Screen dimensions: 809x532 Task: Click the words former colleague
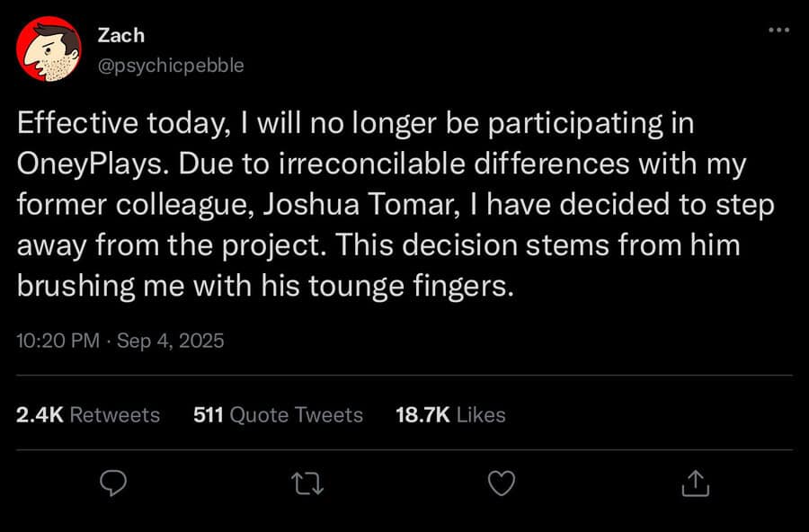point(132,206)
